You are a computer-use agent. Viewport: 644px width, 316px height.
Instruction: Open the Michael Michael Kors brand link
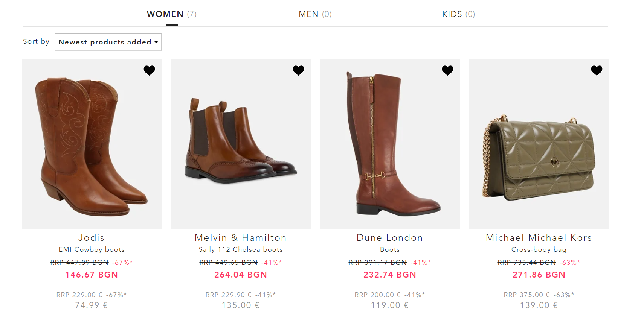point(539,238)
